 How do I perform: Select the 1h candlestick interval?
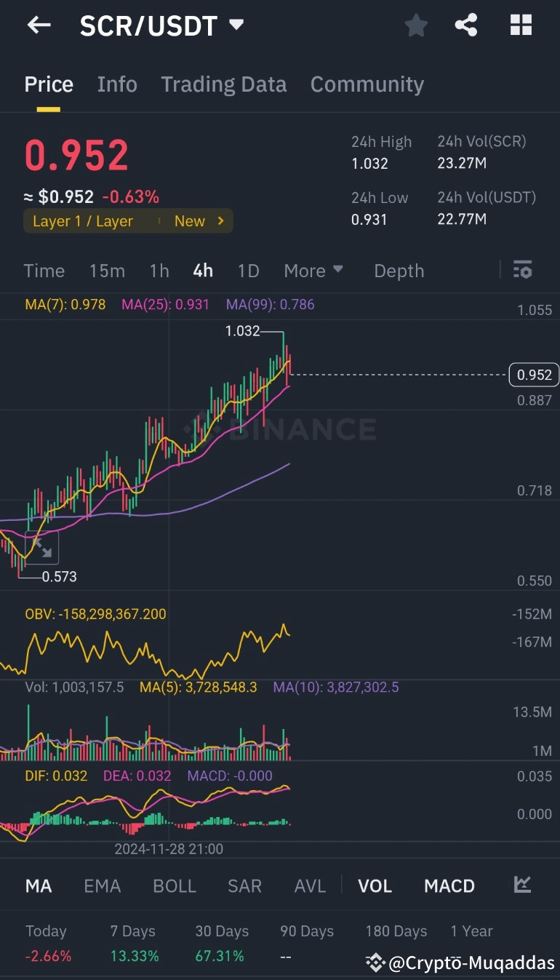pyautogui.click(x=159, y=270)
